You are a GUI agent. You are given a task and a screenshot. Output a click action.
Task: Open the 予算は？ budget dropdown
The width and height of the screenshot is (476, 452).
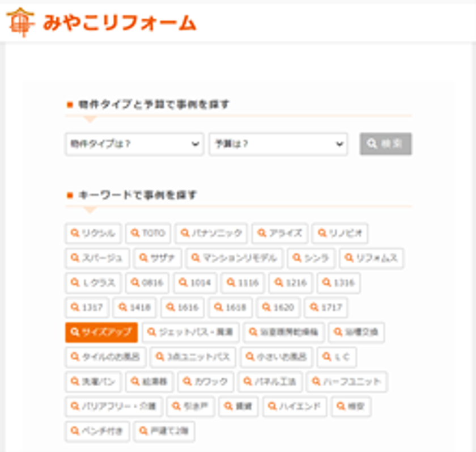(x=278, y=144)
